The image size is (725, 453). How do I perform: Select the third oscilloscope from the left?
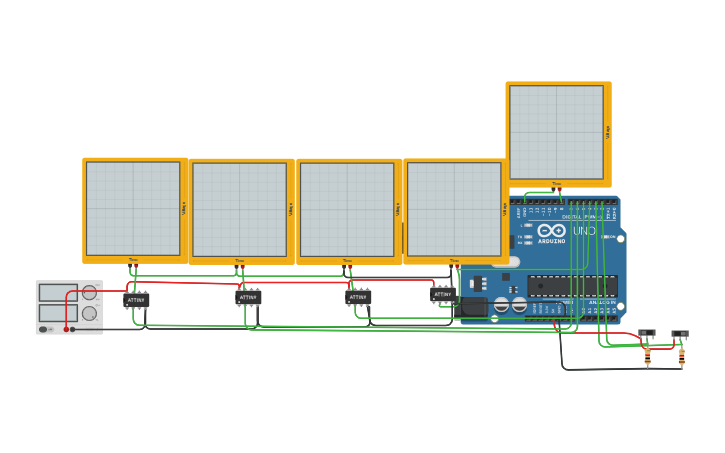pos(347,210)
